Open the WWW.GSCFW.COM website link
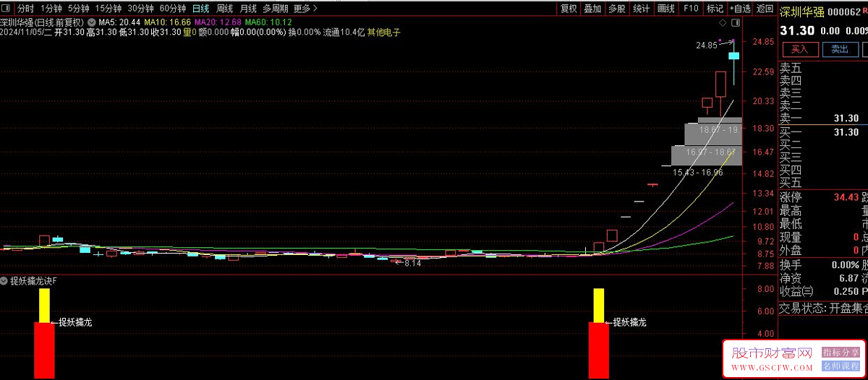 772,367
